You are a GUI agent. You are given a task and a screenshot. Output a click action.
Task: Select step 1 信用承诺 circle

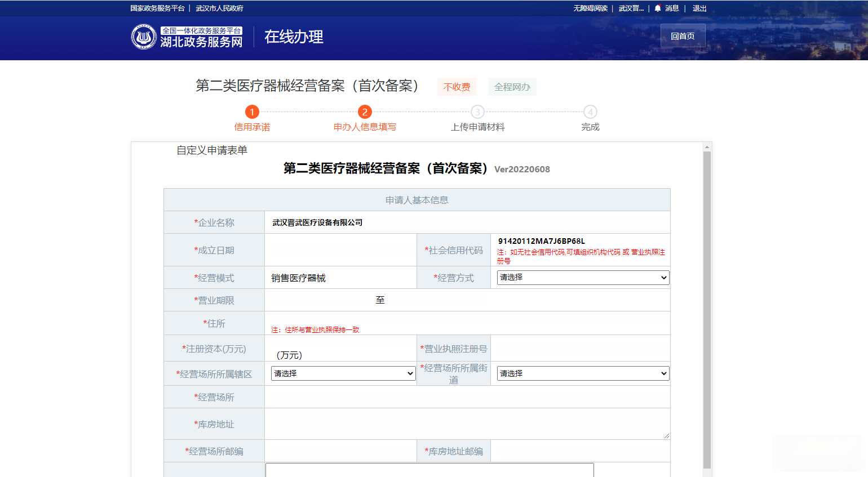(252, 112)
